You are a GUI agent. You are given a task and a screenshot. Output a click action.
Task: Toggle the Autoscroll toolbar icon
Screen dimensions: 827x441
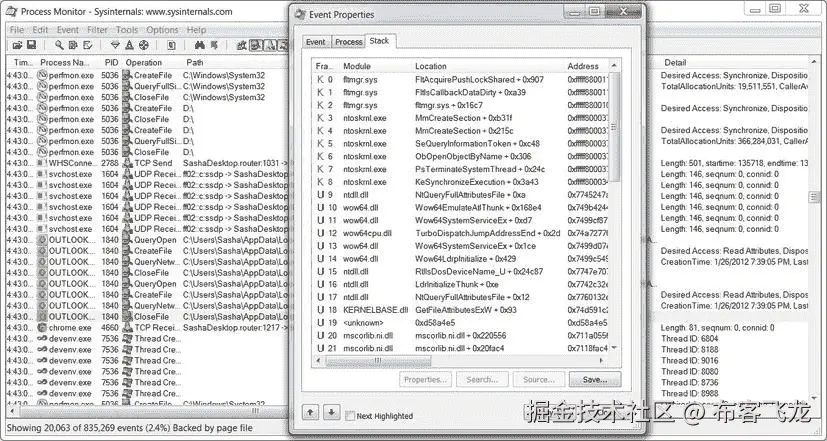pyautogui.click(x=73, y=45)
